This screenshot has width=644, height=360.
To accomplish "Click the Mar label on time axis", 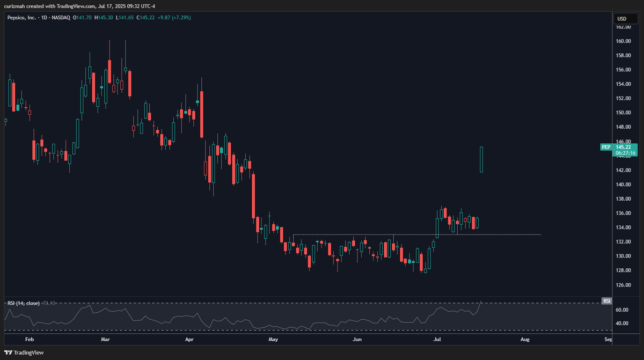I will (106, 340).
